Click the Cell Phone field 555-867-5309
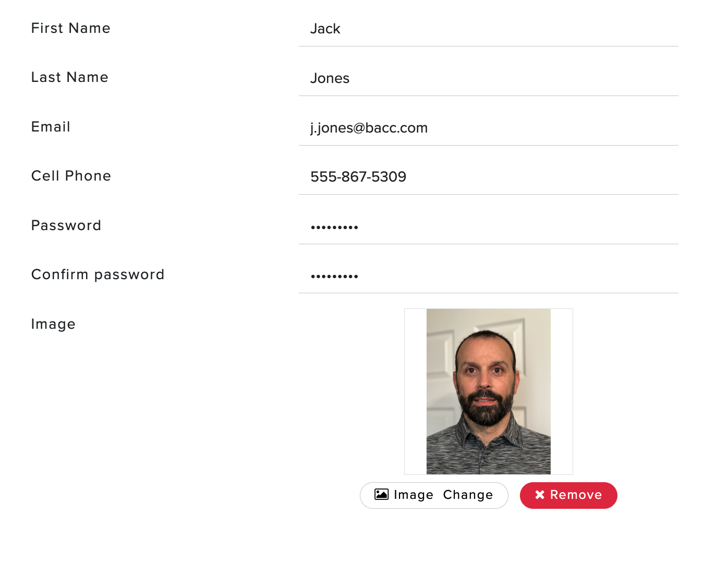This screenshot has height=573, width=728. [x=489, y=177]
